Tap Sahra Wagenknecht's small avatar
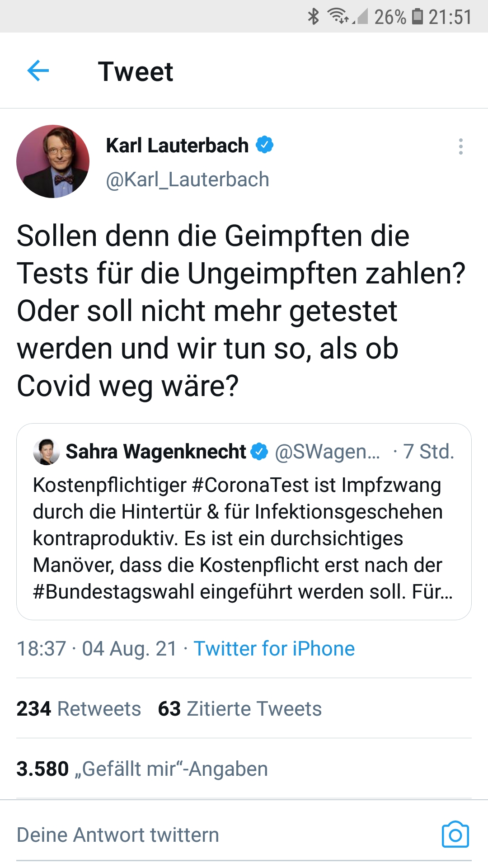488x868 pixels. coord(46,452)
